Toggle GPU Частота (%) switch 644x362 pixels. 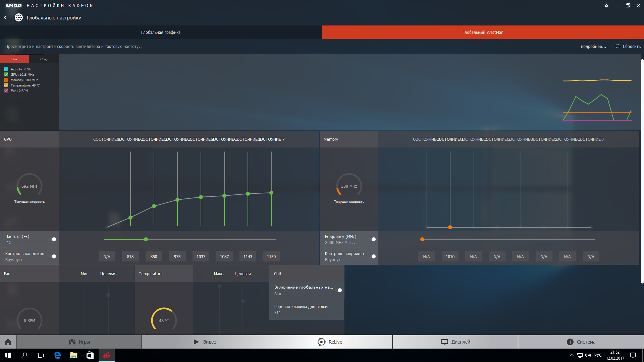coord(53,239)
